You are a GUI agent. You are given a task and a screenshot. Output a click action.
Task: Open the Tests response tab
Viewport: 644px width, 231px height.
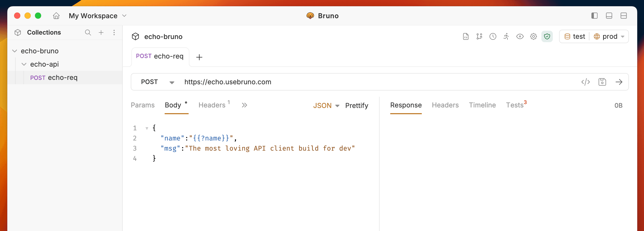tap(515, 105)
